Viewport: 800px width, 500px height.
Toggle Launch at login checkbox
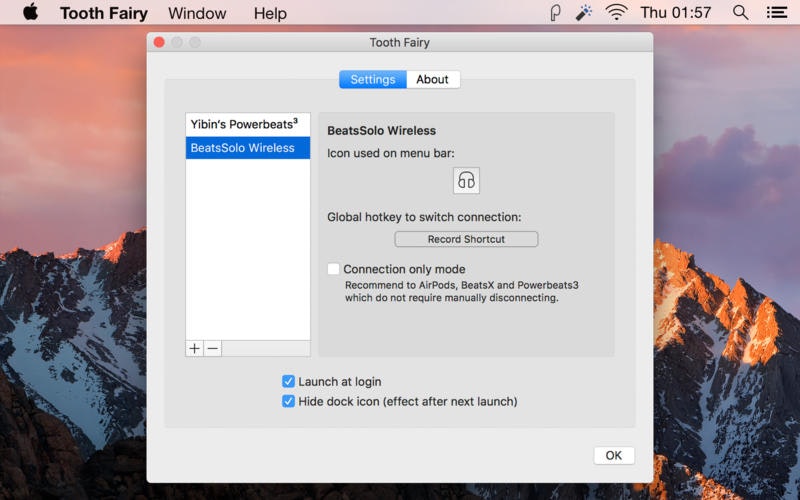[x=288, y=381]
